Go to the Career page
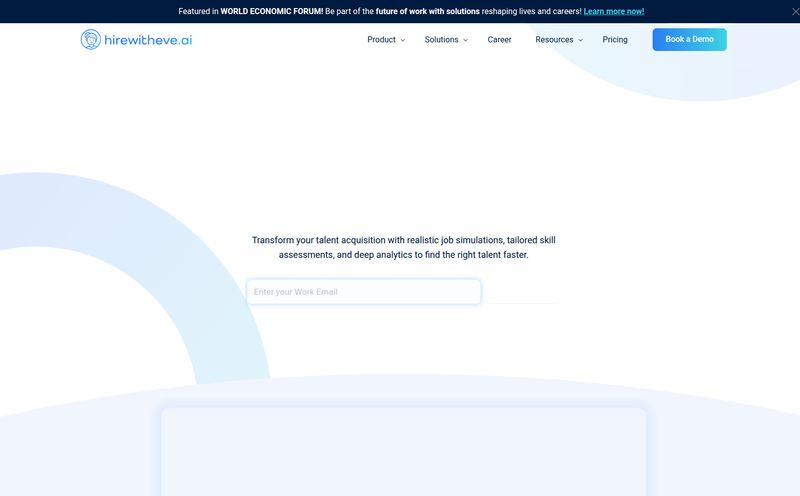Viewport: 800px width, 496px height. 499,39
